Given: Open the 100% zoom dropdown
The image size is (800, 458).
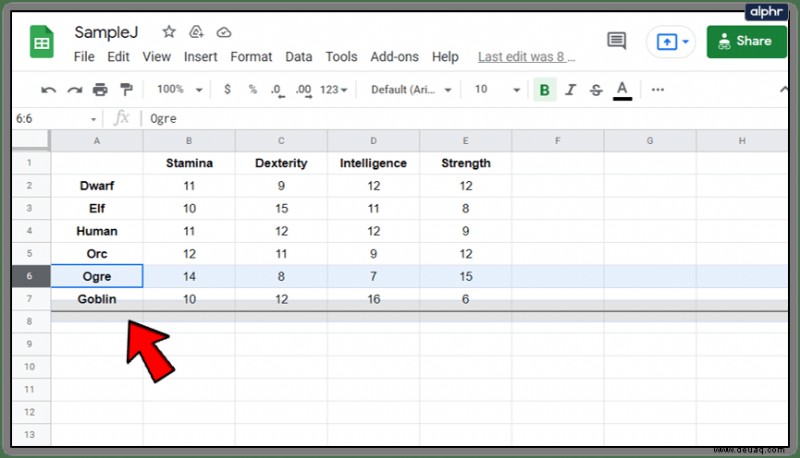Looking at the screenshot, I should [x=180, y=90].
